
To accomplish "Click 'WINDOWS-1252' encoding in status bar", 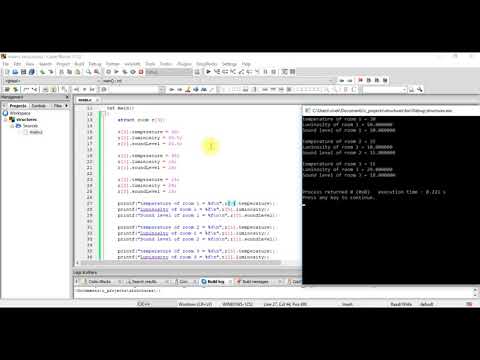I will [x=237, y=304].
